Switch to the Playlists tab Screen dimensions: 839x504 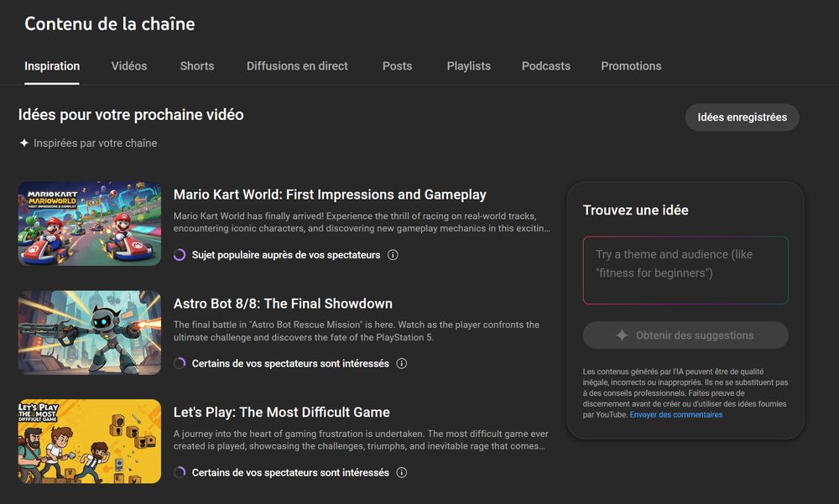pos(469,65)
